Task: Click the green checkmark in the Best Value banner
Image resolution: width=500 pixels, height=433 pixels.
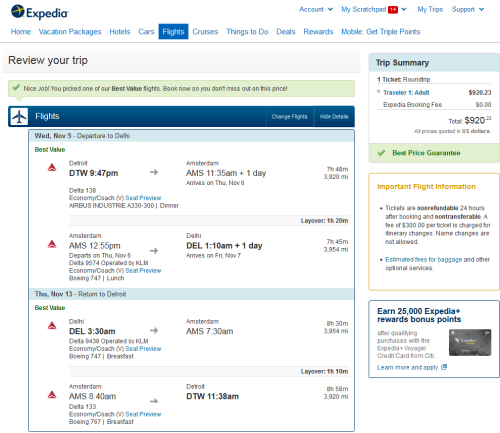Action: 16,88
